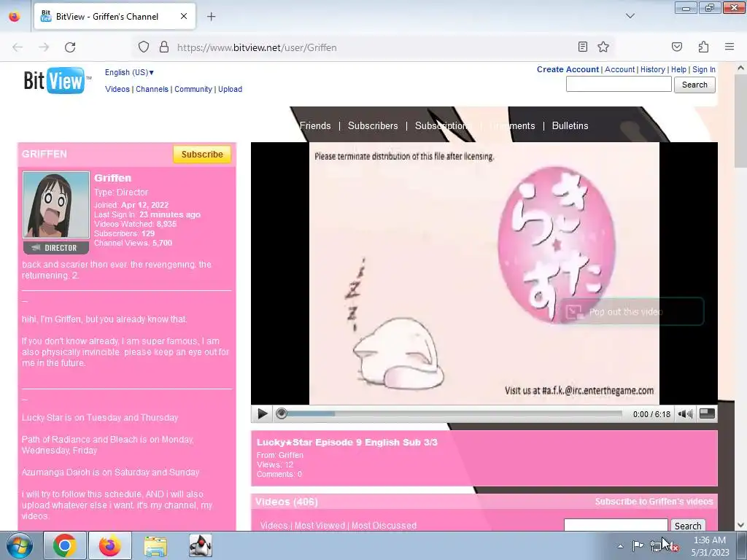Click Firefox taskbar icon
The height and width of the screenshot is (560, 747).
tap(110, 545)
